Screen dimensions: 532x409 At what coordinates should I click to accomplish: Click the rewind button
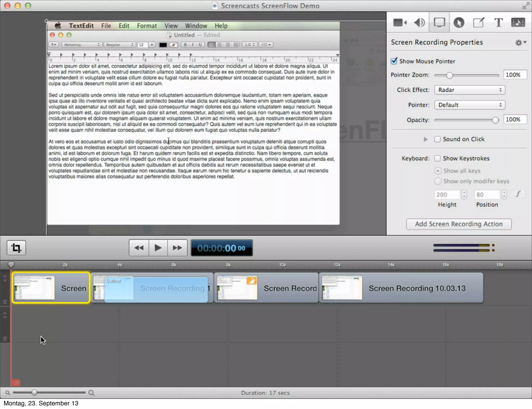pyautogui.click(x=139, y=248)
